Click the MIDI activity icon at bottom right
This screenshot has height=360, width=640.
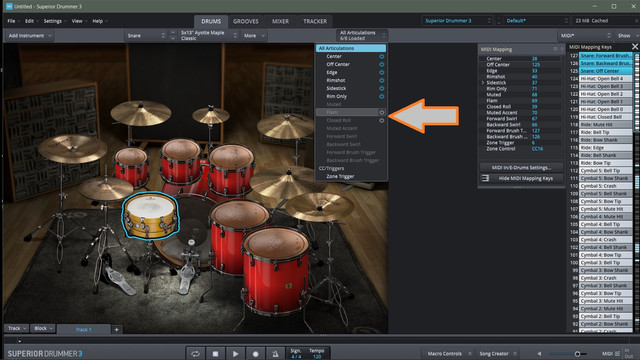(x=617, y=353)
